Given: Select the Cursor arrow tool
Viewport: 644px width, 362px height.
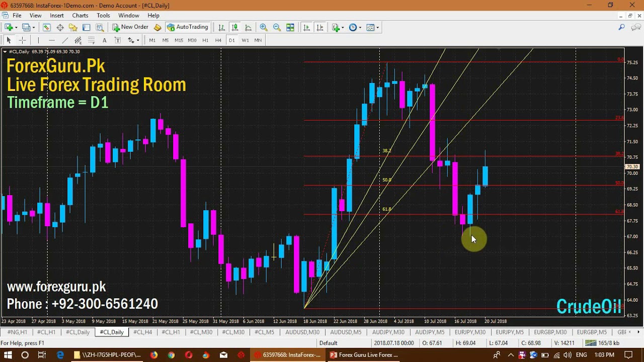Looking at the screenshot, I should [x=9, y=40].
